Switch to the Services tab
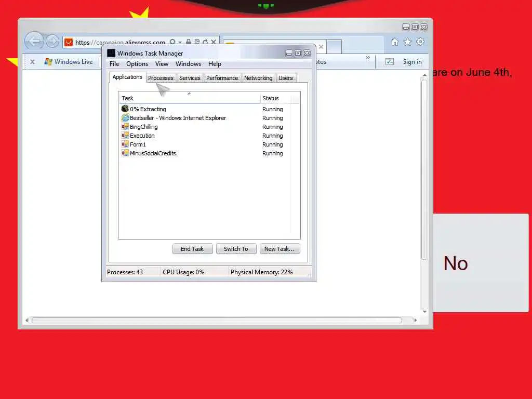This screenshot has width=532, height=399. point(190,78)
